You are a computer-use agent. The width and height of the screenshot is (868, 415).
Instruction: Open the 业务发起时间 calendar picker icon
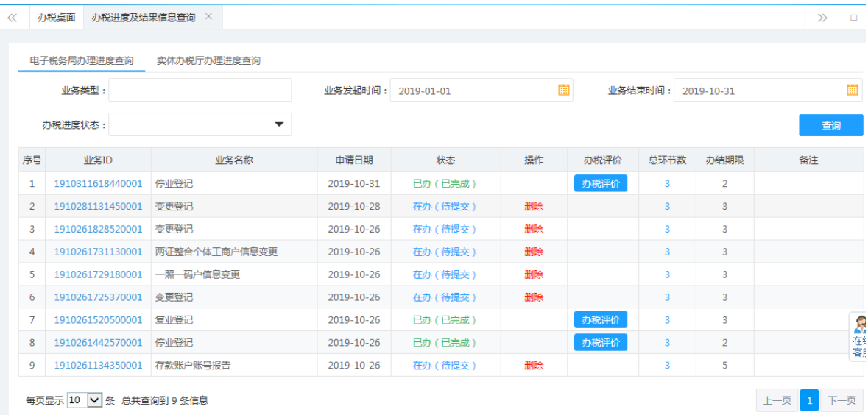tap(564, 91)
